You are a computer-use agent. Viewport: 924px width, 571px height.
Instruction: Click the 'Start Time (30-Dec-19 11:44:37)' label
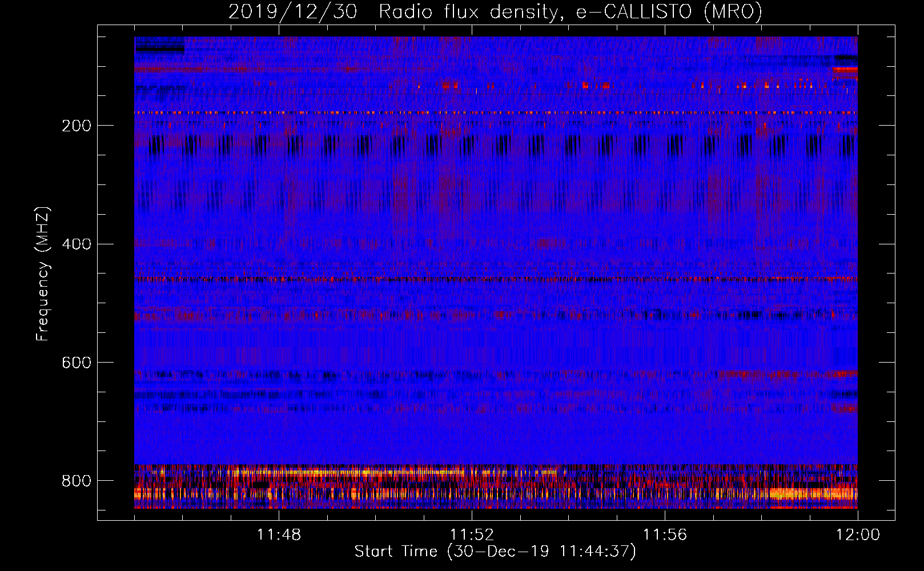(495, 552)
